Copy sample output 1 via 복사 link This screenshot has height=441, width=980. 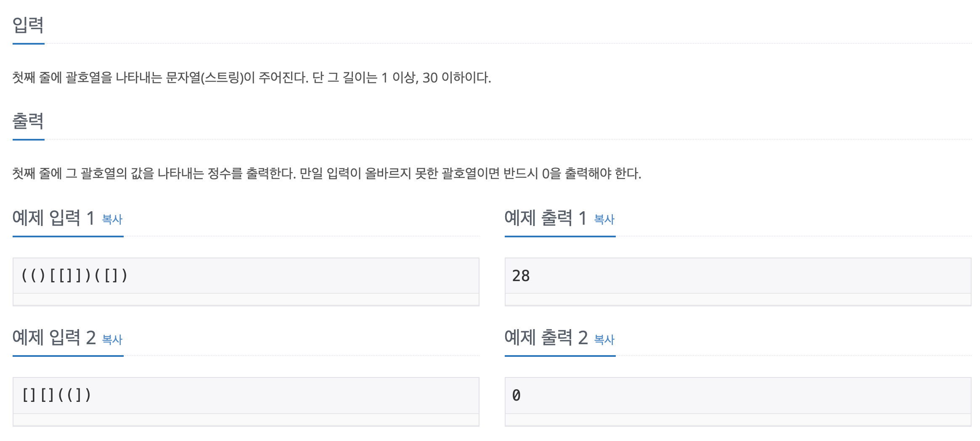604,219
